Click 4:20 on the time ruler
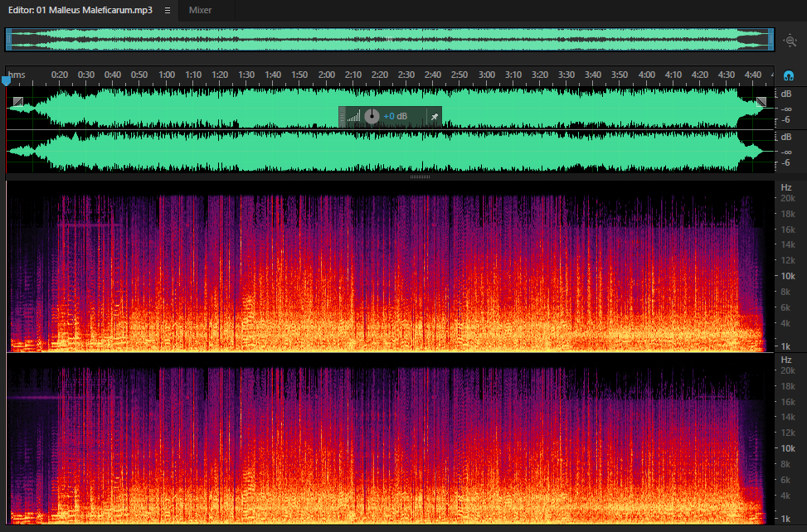This screenshot has width=807, height=532. point(699,75)
